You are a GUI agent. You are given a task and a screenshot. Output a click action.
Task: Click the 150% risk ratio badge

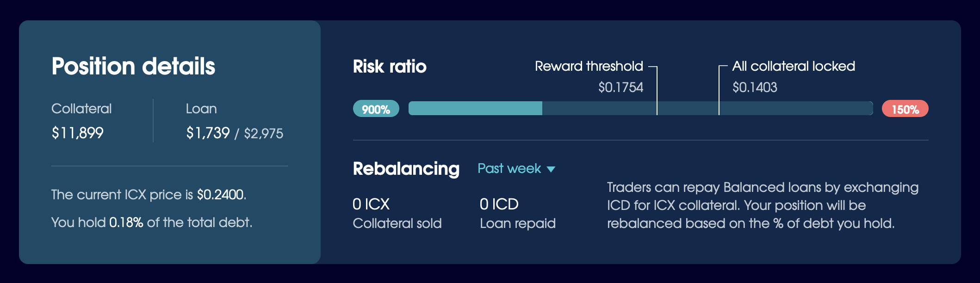pos(905,109)
